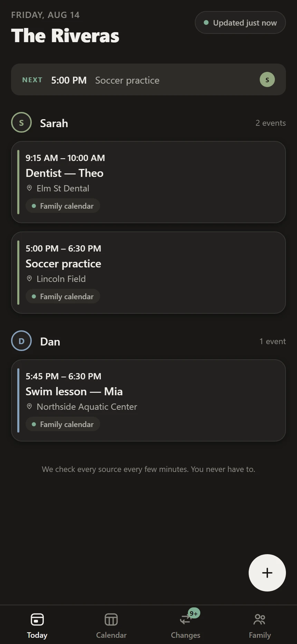Viewport: 297px width, 644px height.
Task: Open the Swim lesson — Mia event
Action: pos(148,400)
